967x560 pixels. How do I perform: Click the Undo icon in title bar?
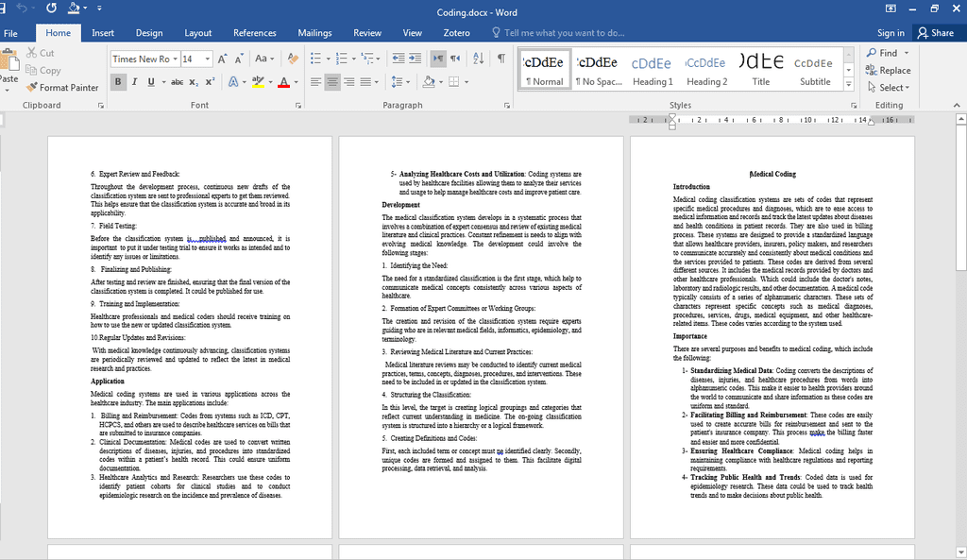(23, 8)
